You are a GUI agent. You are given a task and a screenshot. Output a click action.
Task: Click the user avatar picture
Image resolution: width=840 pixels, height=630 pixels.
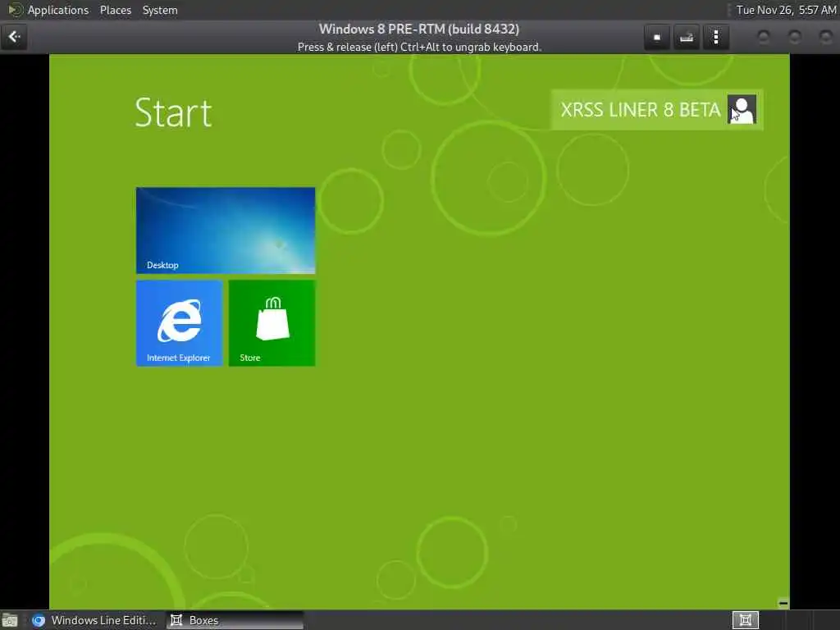[742, 109]
